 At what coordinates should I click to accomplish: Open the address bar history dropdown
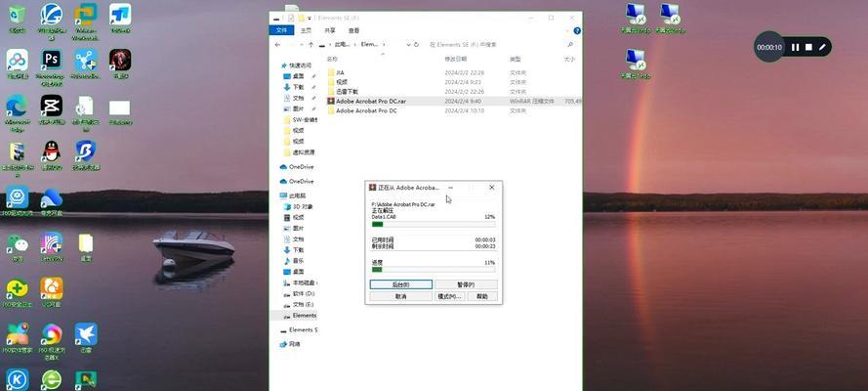[x=408, y=44]
